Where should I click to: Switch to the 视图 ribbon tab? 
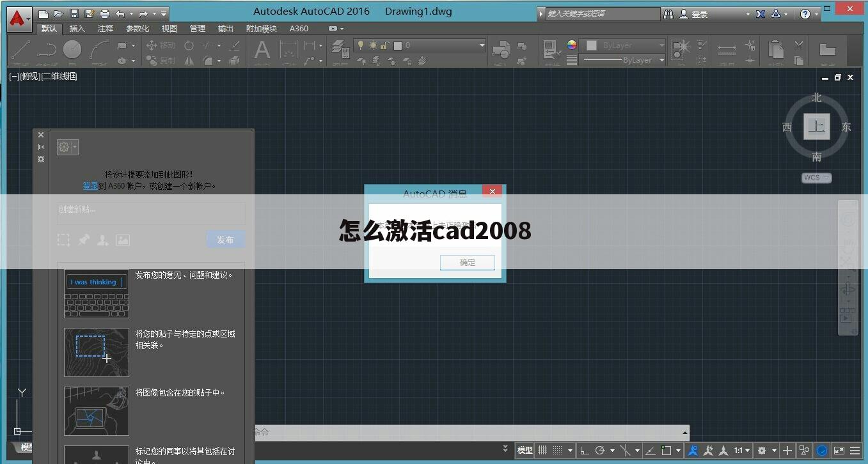pyautogui.click(x=170, y=29)
